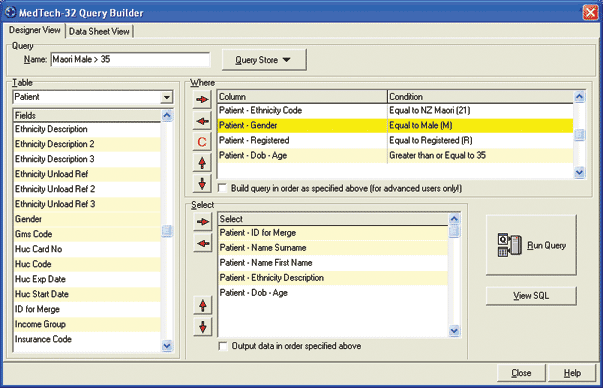603x388 pixels.
Task: Select Patient - Ethnicity Description Select row
Action: click(333, 278)
